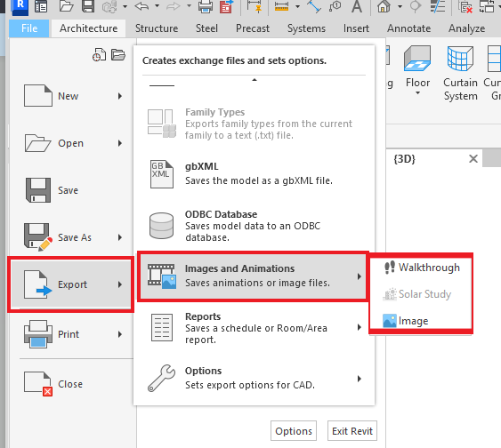The height and width of the screenshot is (448, 501).
Task: Click the Close Inactive Views icon
Action: pos(465,6)
